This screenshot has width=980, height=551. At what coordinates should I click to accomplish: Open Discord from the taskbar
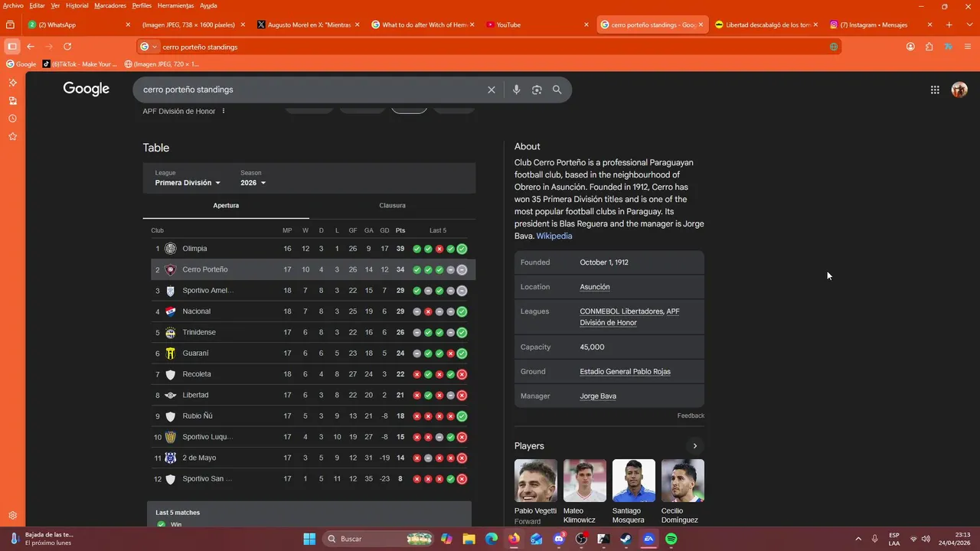(559, 539)
